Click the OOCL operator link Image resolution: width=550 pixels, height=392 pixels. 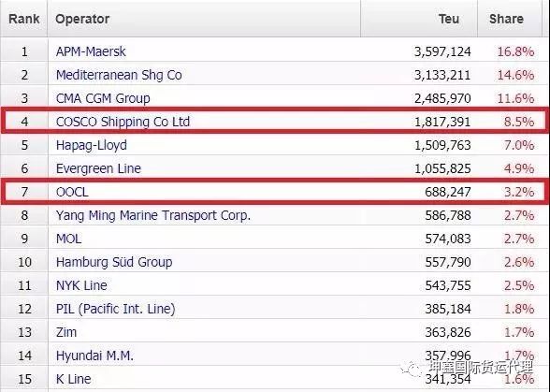(72, 192)
